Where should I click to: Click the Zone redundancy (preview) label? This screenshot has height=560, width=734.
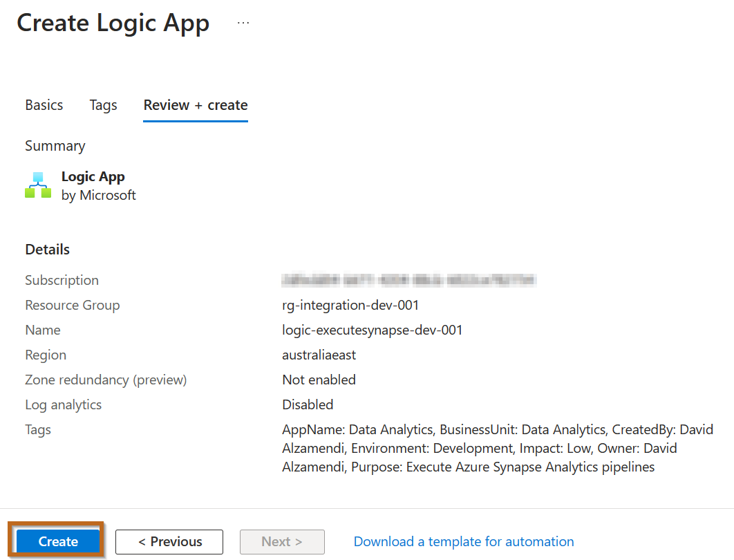[x=106, y=380]
